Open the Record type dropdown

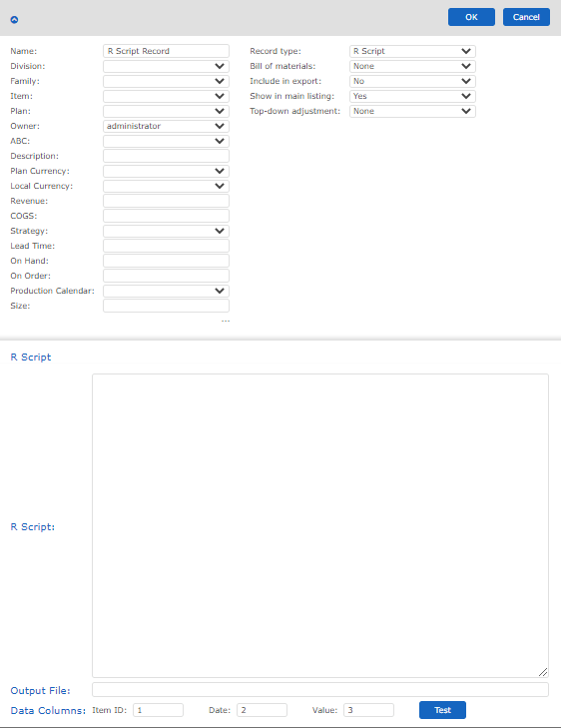(412, 51)
